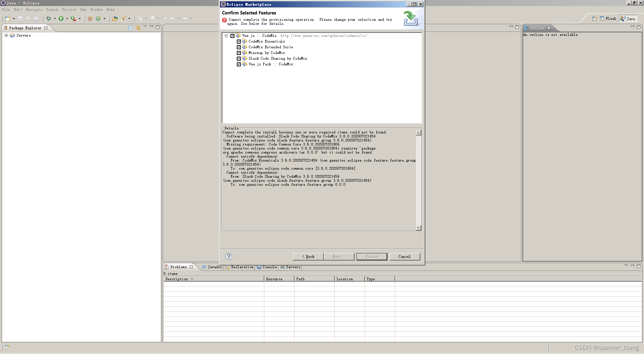644x354 pixels.
Task: Uncheck CodeMix Essentials feature
Action: click(239, 42)
